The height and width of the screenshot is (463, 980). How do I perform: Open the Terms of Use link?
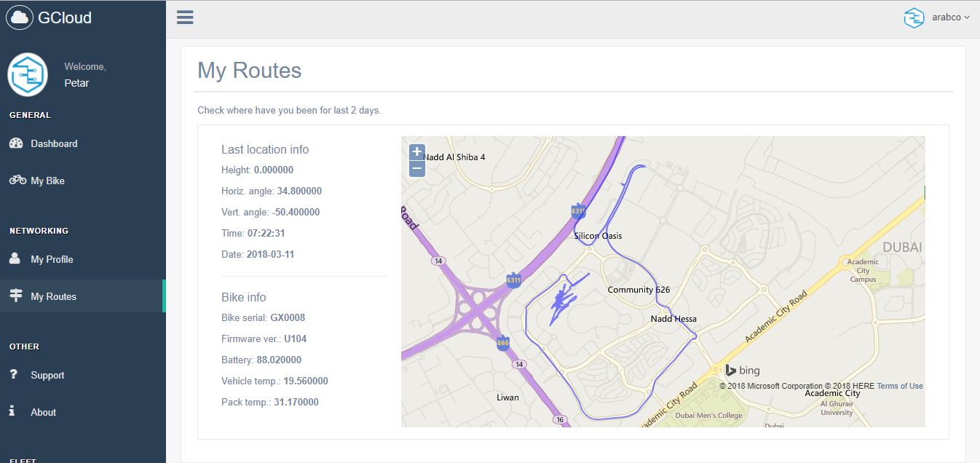pyautogui.click(x=899, y=386)
